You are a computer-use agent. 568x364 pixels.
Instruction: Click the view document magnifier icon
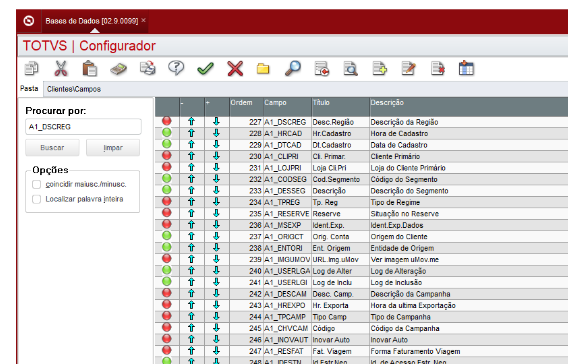pyautogui.click(x=351, y=68)
